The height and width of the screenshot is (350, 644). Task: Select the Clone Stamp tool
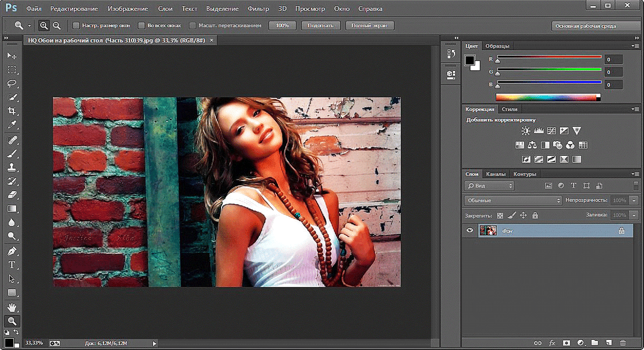pyautogui.click(x=12, y=167)
